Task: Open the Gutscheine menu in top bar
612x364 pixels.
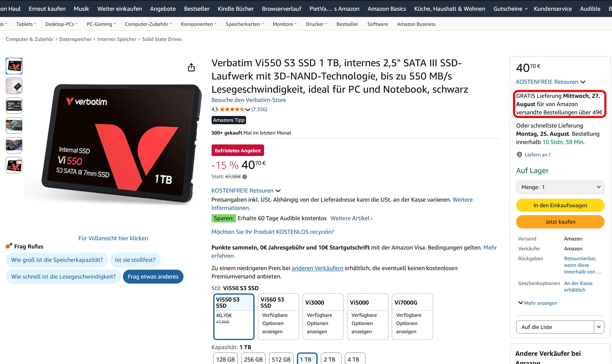Action: pyautogui.click(x=510, y=9)
